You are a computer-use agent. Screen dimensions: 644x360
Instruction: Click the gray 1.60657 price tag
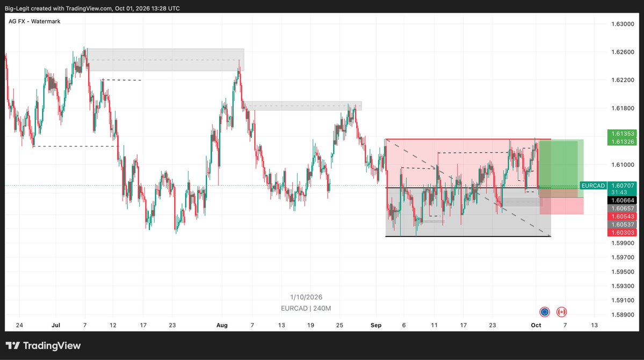622,208
